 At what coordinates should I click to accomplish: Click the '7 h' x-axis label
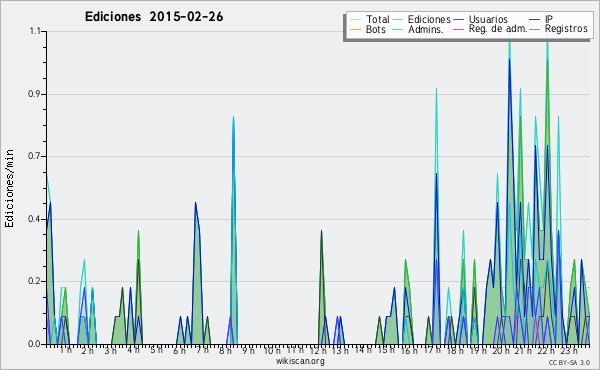pos(202,350)
